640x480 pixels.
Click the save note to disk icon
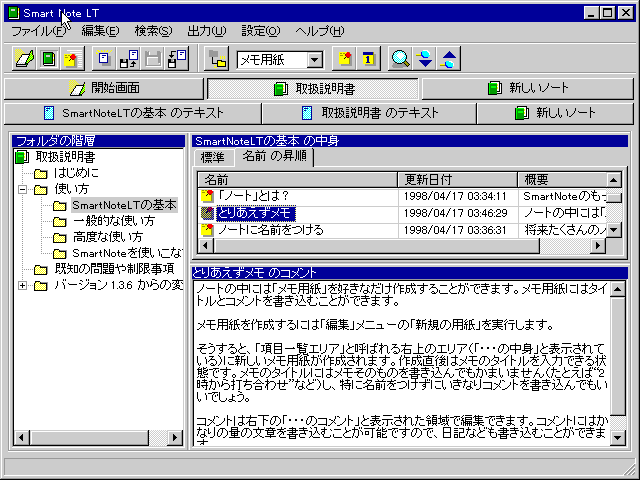(x=177, y=59)
